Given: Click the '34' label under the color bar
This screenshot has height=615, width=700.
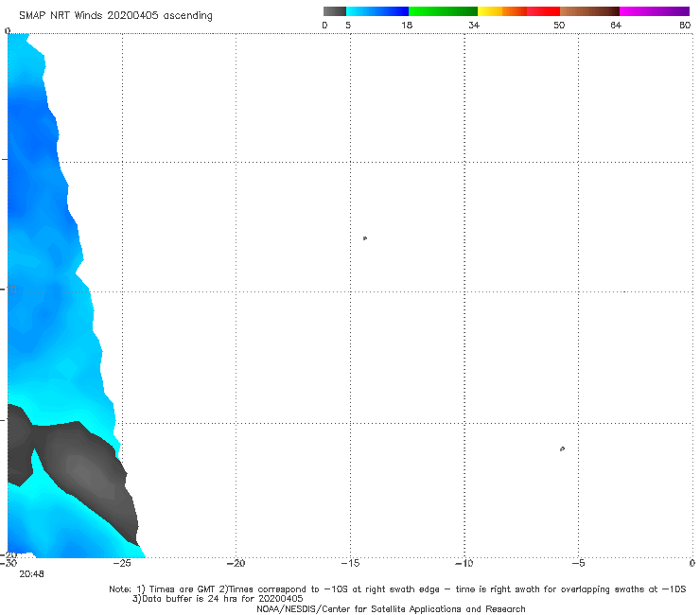Looking at the screenshot, I should (474, 26).
